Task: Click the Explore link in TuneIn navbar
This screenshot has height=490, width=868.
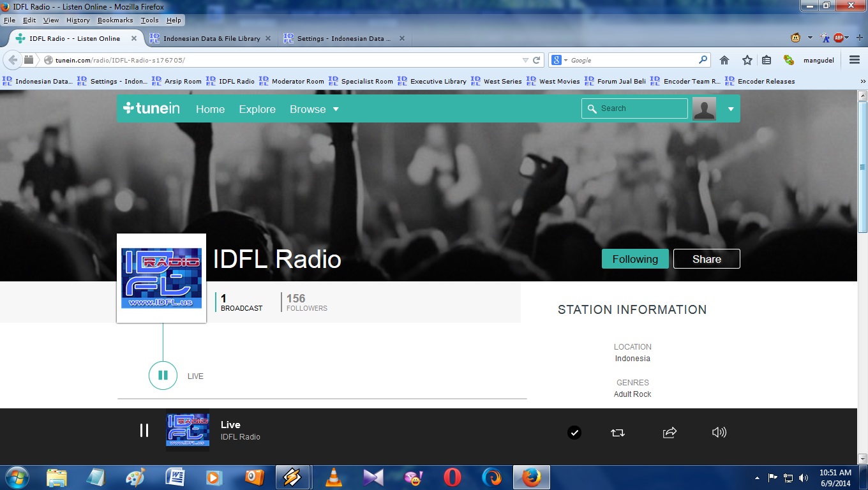Action: [257, 109]
